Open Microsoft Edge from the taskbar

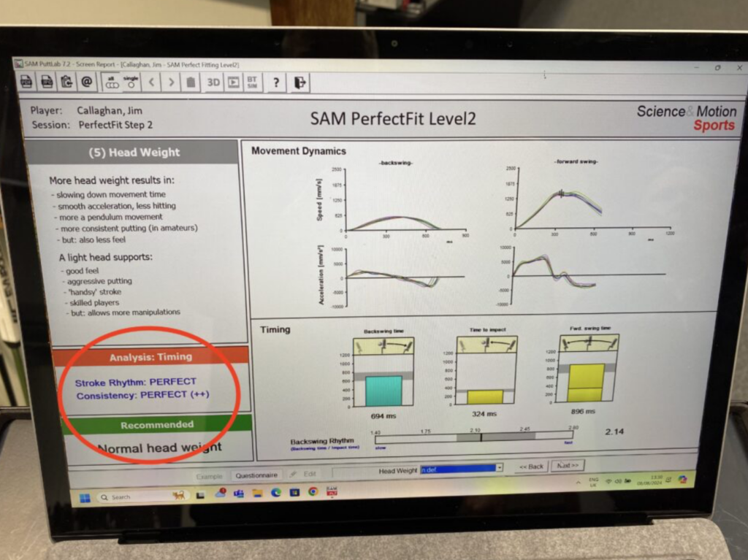coord(276,493)
